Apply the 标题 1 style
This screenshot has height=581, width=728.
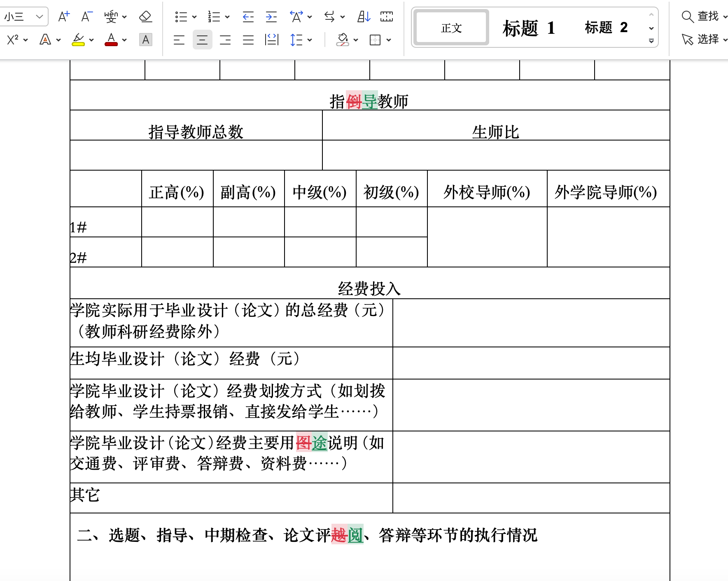tap(529, 28)
